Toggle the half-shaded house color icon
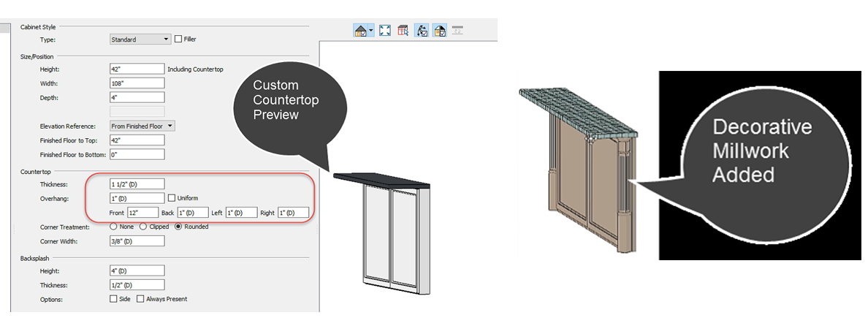 tap(440, 31)
